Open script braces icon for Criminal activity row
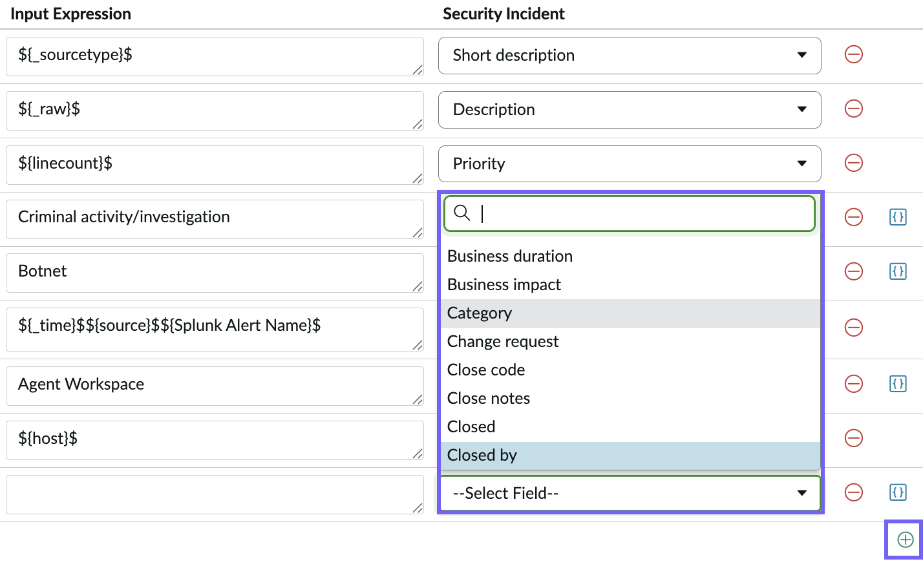The image size is (923, 588). (x=898, y=217)
